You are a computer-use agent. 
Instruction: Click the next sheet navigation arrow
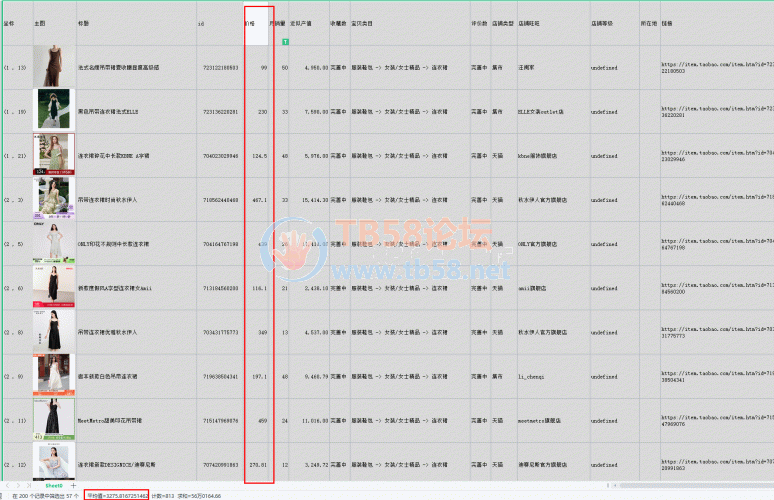pos(20,485)
